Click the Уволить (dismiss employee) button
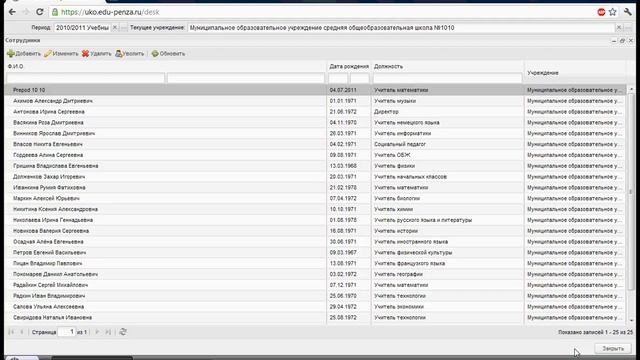640x360 pixels. tap(130, 53)
